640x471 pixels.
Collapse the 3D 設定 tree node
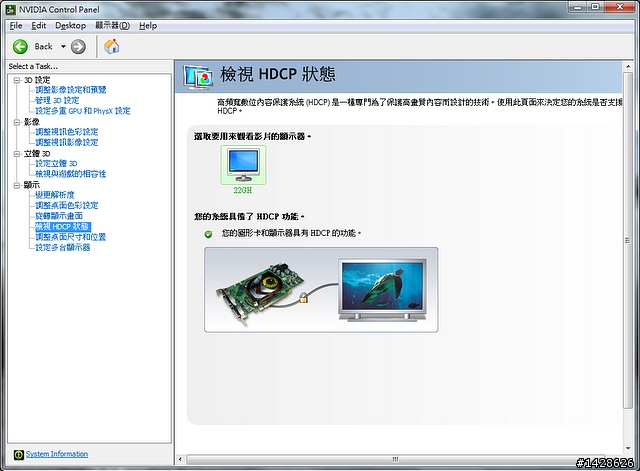(17, 80)
